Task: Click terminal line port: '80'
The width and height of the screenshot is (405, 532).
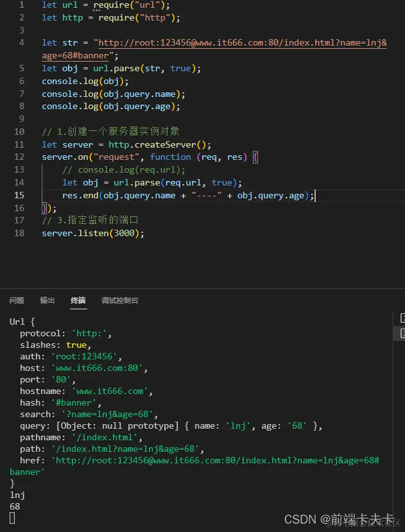Action: (x=48, y=380)
